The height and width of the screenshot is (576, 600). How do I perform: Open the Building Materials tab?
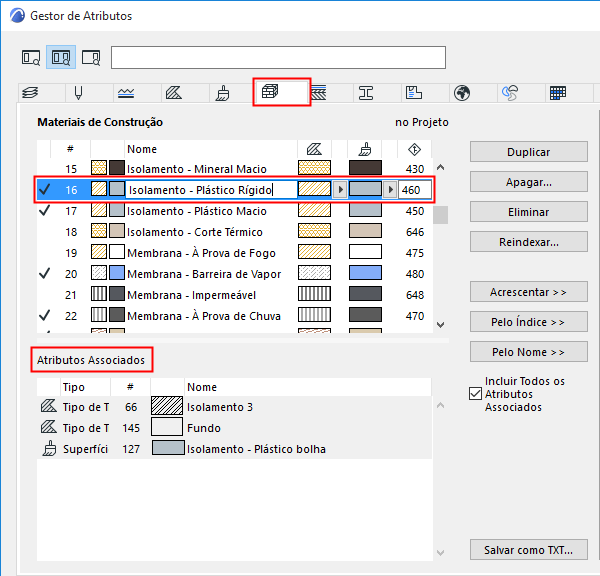[270, 92]
